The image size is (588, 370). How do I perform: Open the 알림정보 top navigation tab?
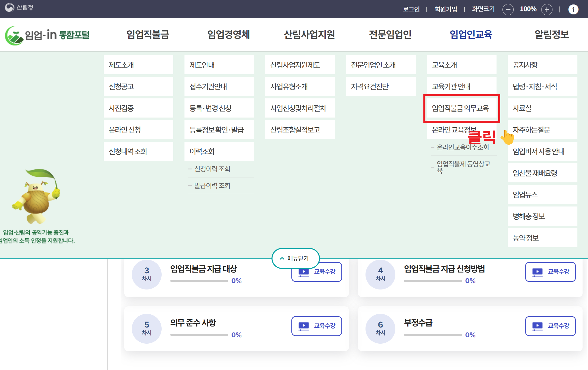tap(551, 35)
